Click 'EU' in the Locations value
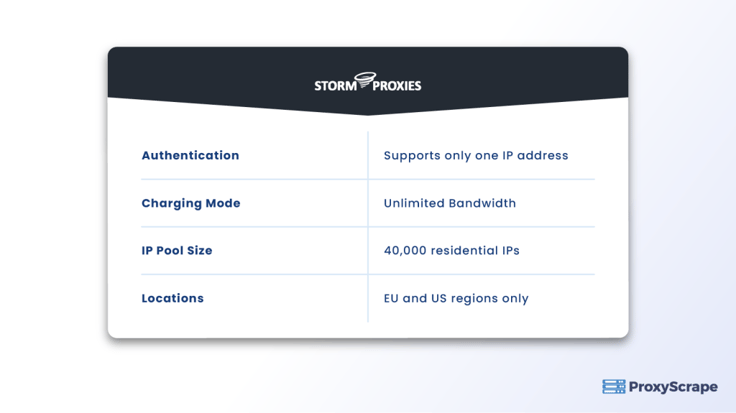 392,298
